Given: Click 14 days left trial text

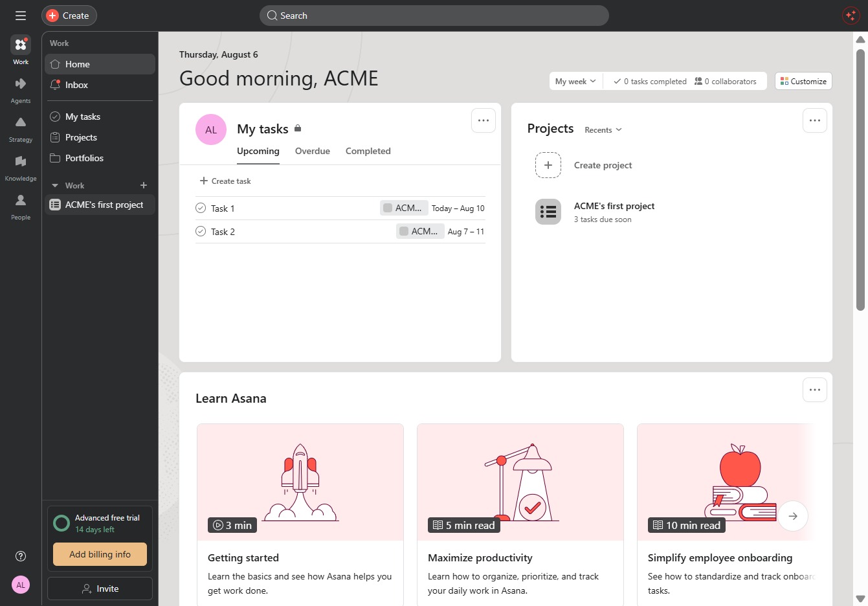Looking at the screenshot, I should click(x=95, y=530).
